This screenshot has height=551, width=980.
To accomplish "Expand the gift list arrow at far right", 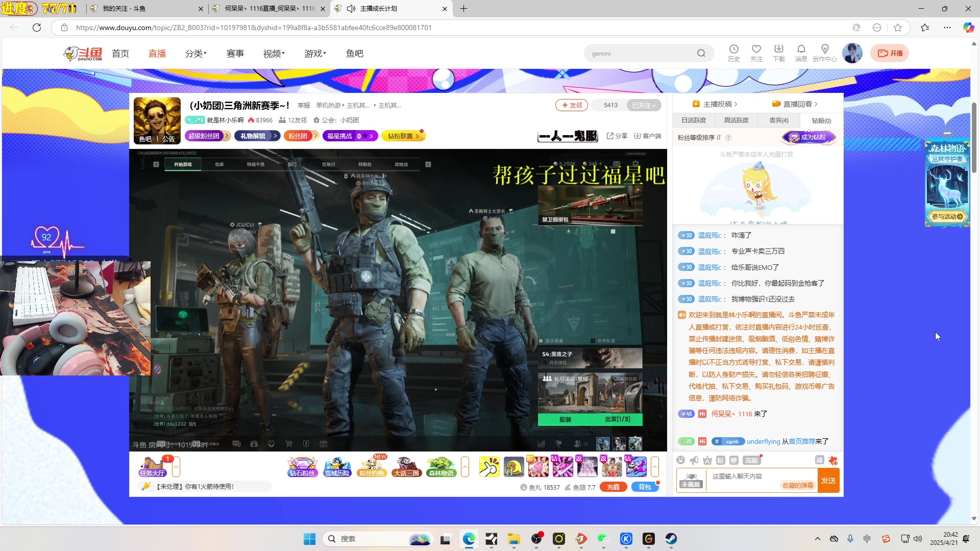I will [655, 467].
